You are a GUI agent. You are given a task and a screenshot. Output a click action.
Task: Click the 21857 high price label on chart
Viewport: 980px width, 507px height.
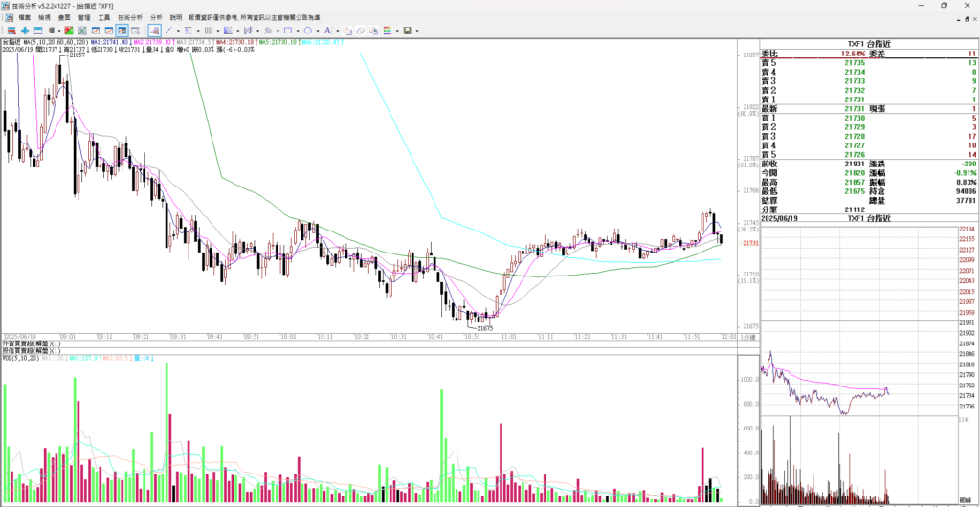point(77,55)
